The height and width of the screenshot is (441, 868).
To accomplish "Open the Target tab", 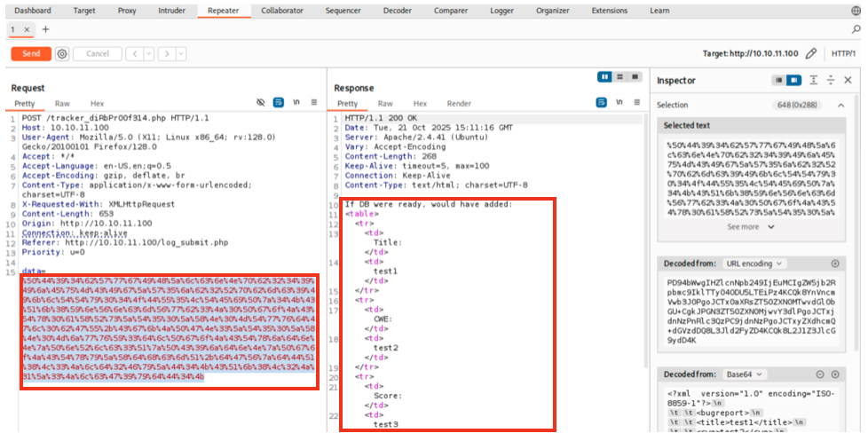I will 83,11.
